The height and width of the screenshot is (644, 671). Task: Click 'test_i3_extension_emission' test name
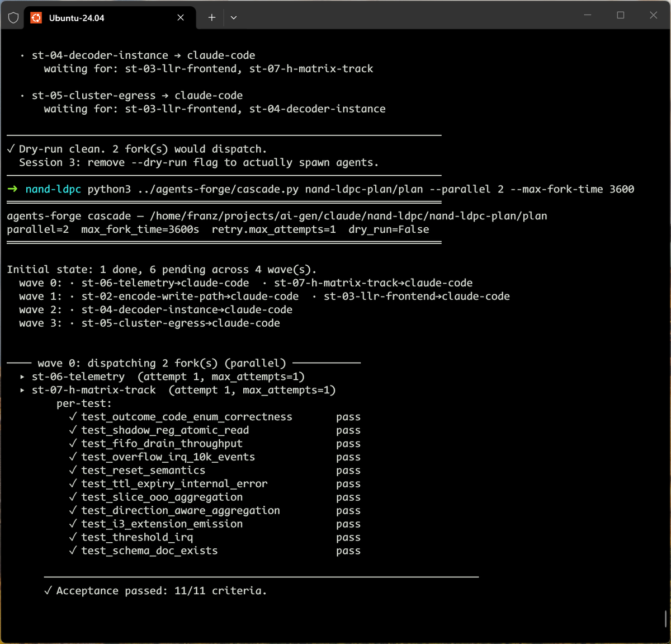tap(162, 525)
